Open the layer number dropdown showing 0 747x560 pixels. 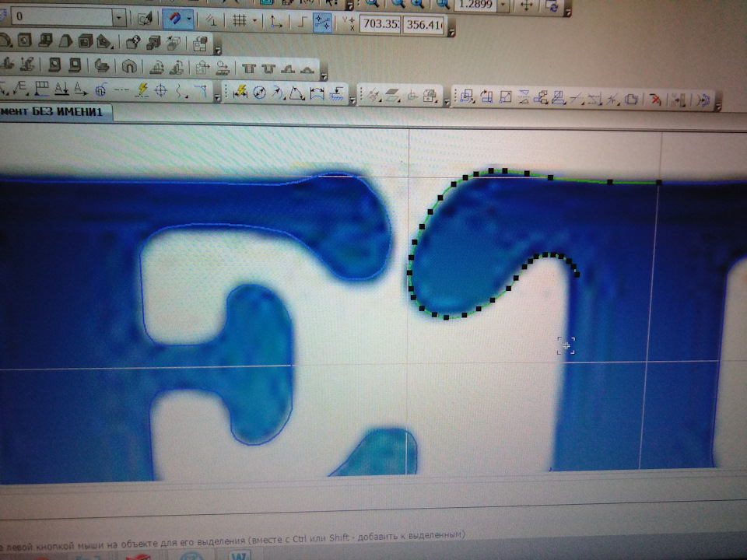pos(118,19)
